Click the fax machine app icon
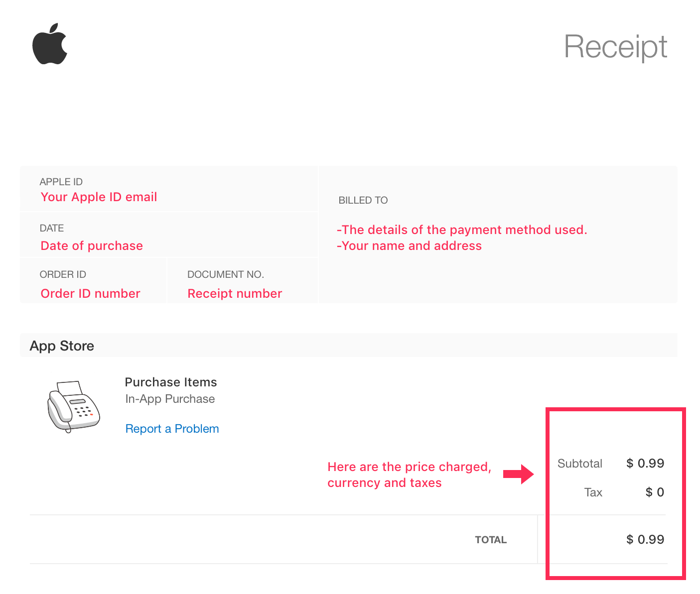Screen dimensions: 700x594 [x=74, y=407]
